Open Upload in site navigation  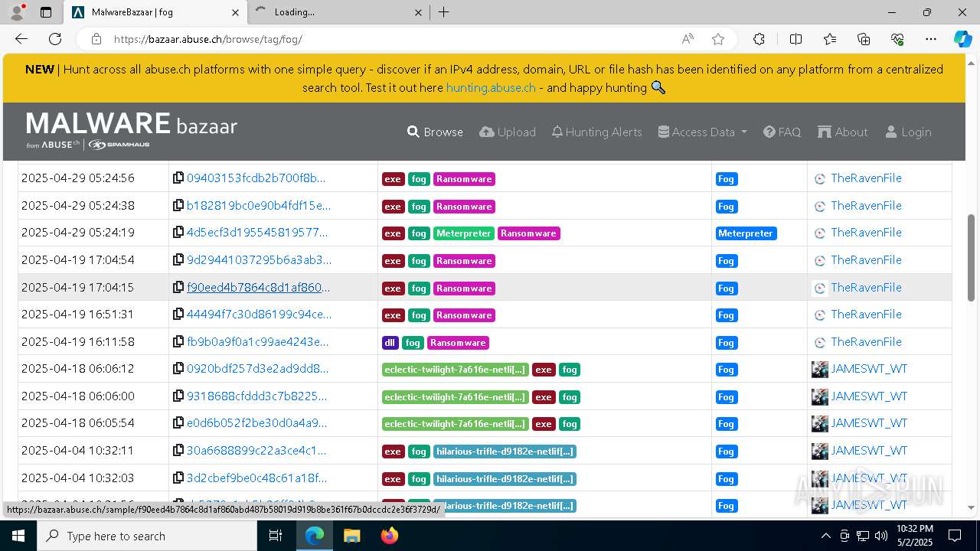coord(508,132)
